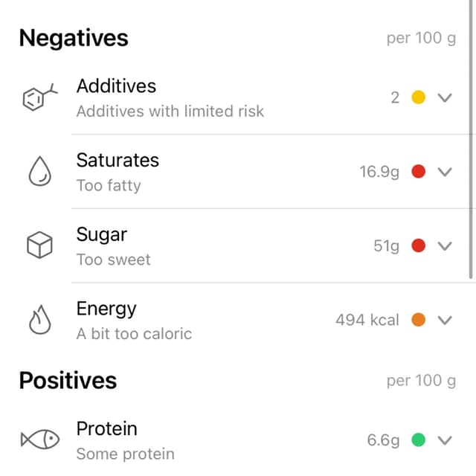The width and height of the screenshot is (476, 476).
Task: Tap the Protein fish icon
Action: [x=39, y=440]
